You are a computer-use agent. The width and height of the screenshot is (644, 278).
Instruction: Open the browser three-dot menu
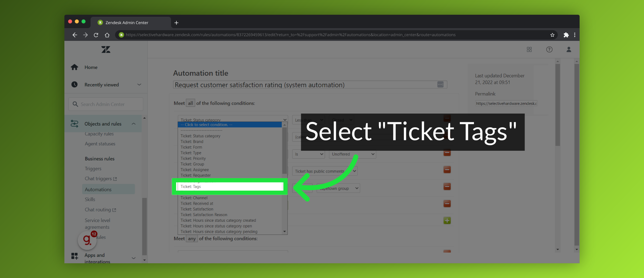[x=575, y=35]
